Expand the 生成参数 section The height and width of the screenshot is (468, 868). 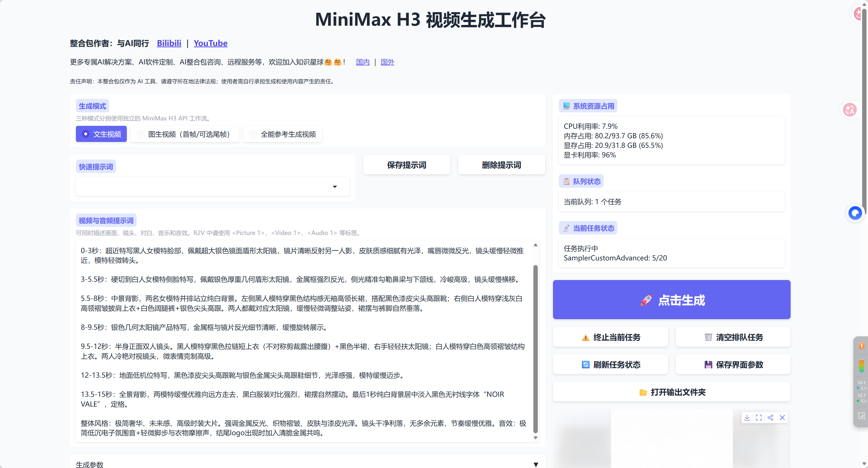307,464
